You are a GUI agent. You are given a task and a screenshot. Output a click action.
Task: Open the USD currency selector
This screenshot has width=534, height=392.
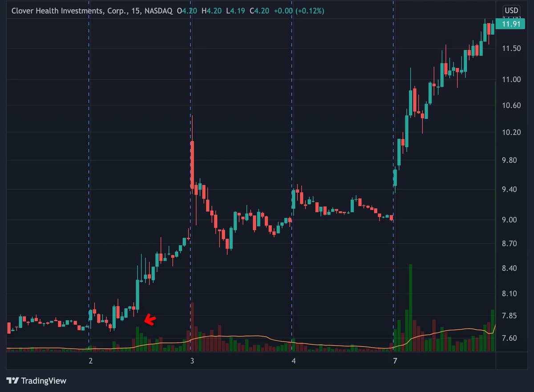pyautogui.click(x=511, y=10)
